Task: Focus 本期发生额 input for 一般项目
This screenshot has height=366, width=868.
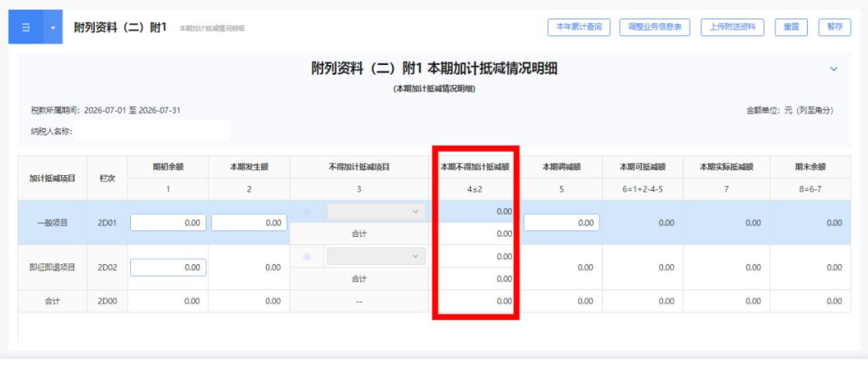Action: coord(249,223)
